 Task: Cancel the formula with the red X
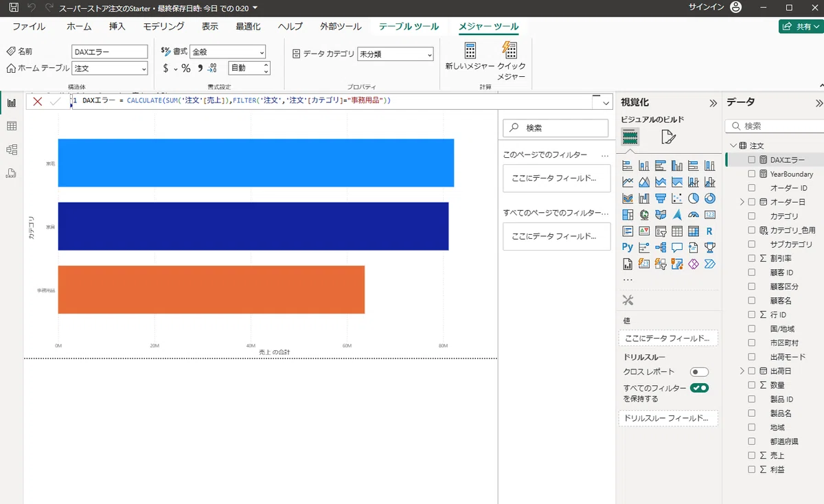(x=38, y=102)
